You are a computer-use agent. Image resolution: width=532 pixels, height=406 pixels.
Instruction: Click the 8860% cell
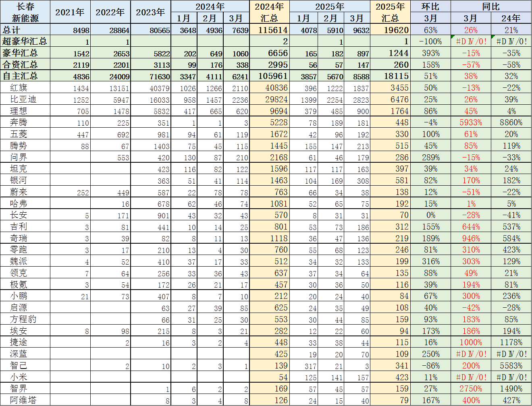coord(511,122)
